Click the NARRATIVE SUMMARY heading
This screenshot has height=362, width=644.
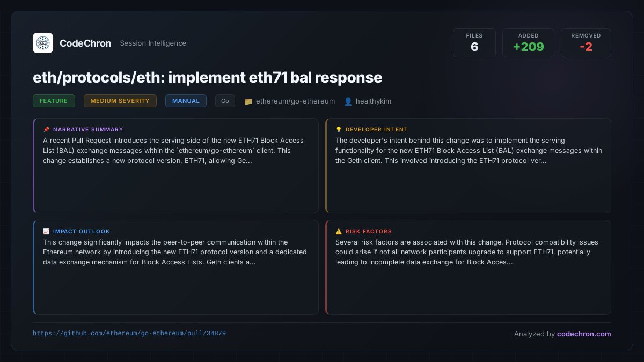coord(88,129)
